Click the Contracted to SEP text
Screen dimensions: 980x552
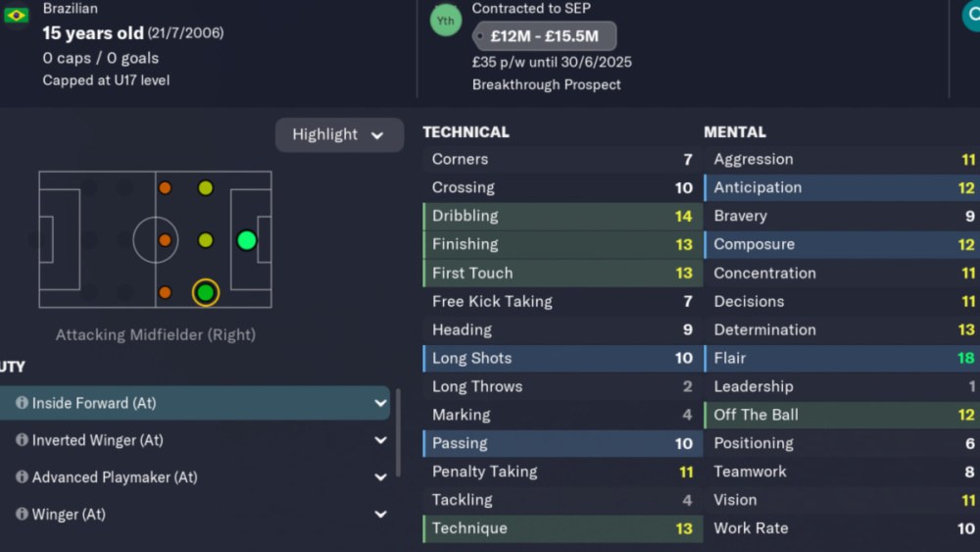tap(531, 9)
